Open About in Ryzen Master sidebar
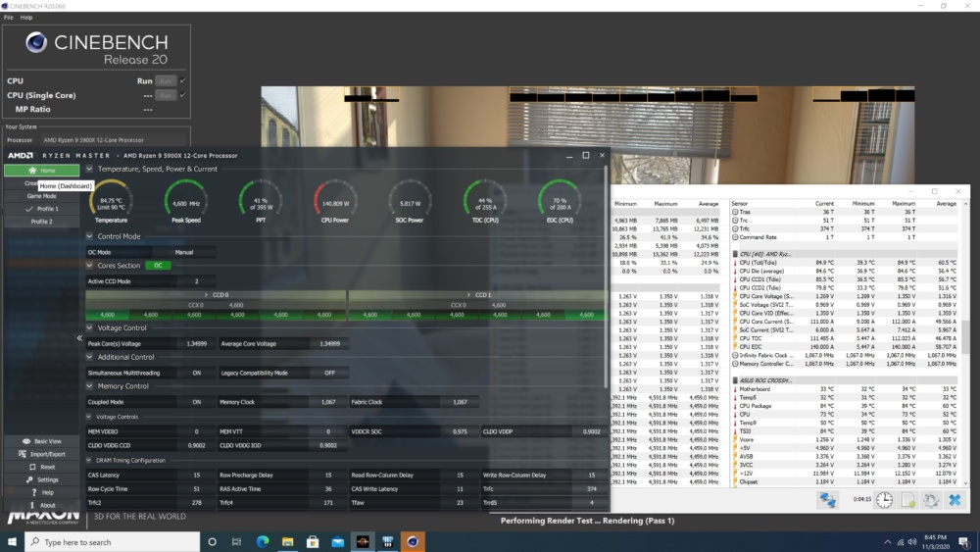Image resolution: width=980 pixels, height=552 pixels. coord(41,505)
